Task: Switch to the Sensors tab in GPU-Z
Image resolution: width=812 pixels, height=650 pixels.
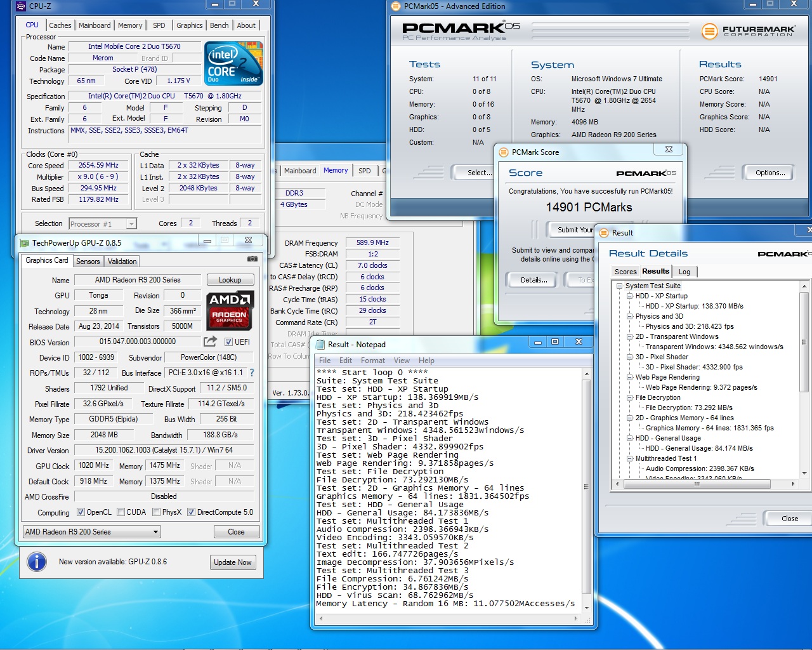Action: click(88, 262)
